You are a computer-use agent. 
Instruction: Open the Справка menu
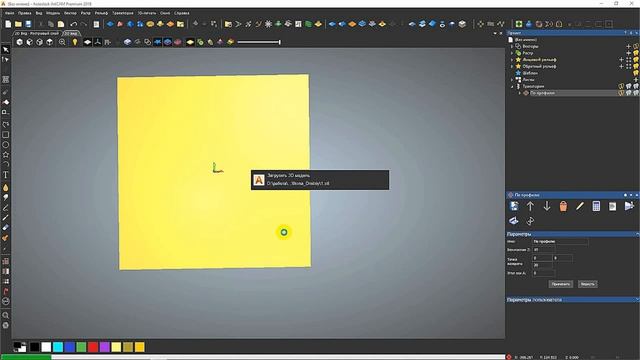pyautogui.click(x=182, y=13)
